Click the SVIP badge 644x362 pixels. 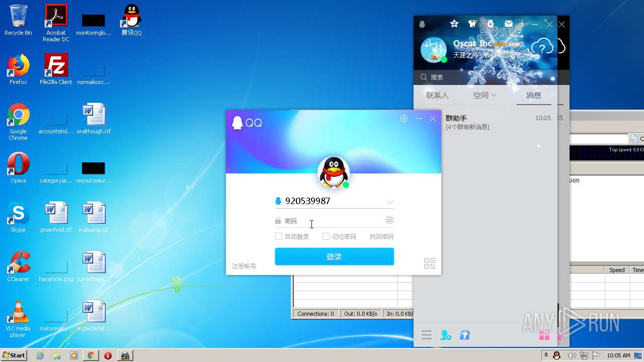513,44
